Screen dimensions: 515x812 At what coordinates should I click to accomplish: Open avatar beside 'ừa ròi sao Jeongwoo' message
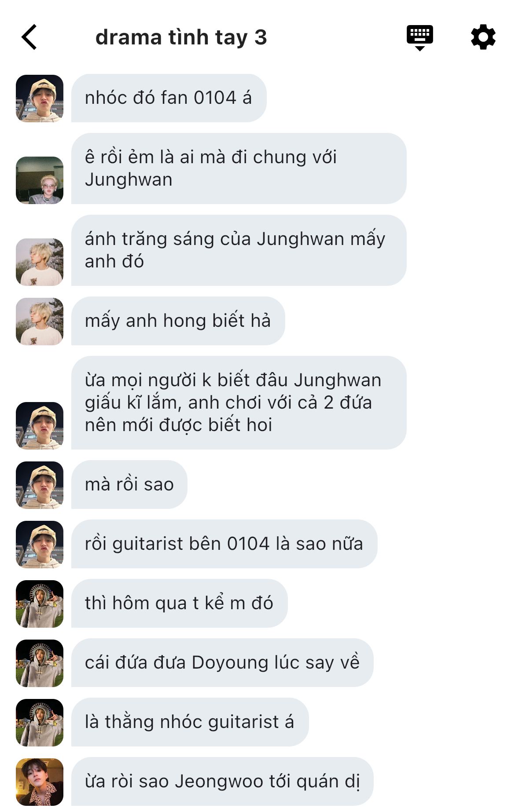(40, 782)
